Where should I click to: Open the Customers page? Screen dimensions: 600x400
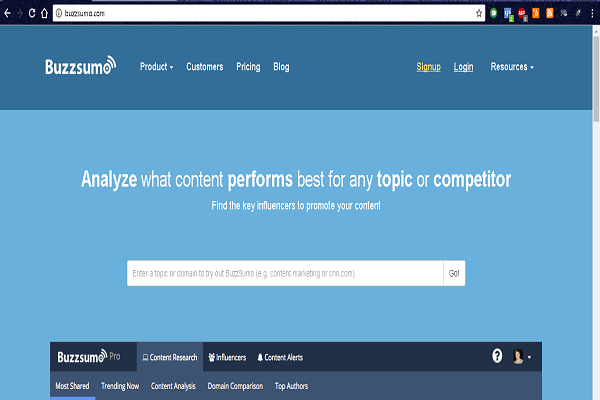pyautogui.click(x=205, y=67)
